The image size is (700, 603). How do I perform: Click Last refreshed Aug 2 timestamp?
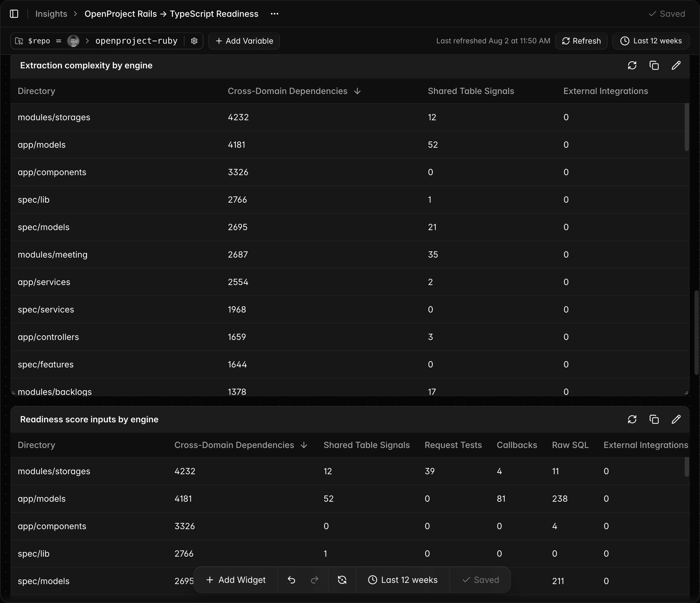(493, 41)
